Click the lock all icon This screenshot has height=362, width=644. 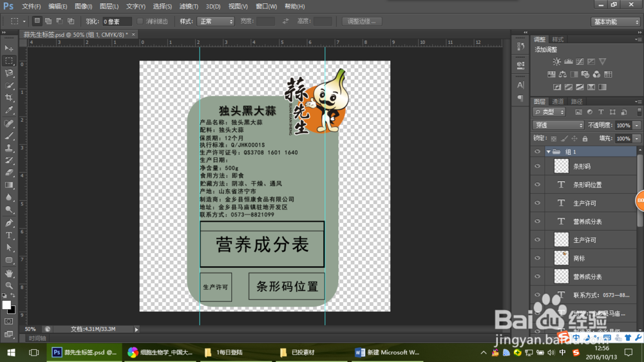[585, 138]
